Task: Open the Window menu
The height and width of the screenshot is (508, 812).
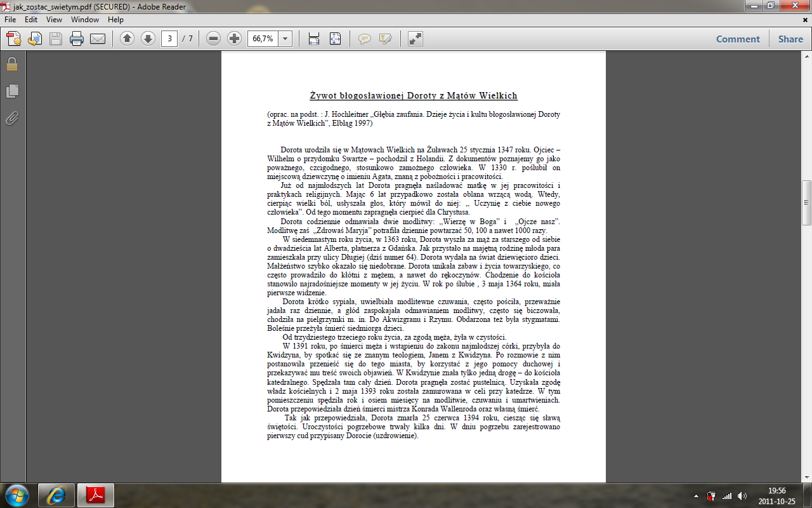Action: point(84,20)
